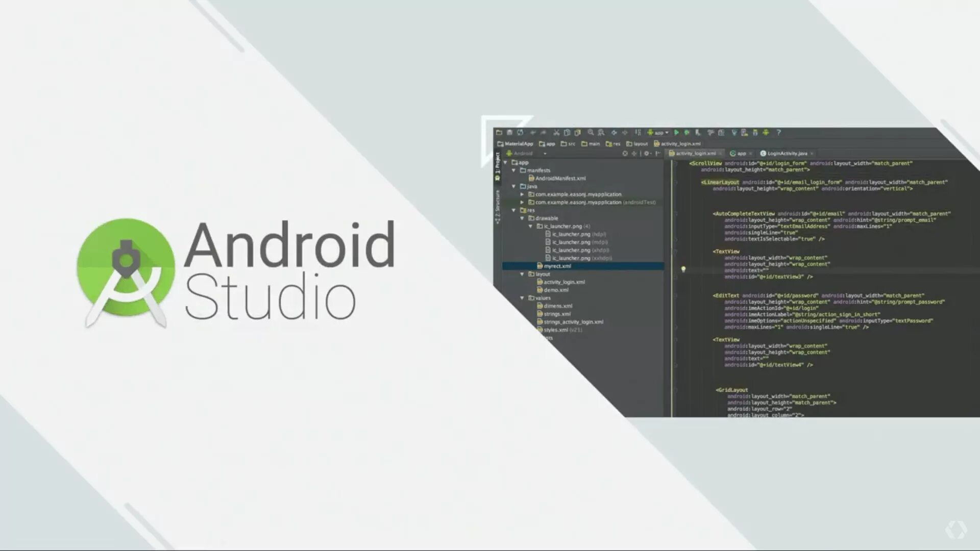Viewport: 980px width, 551px height.
Task: Collapse the values folder node
Action: click(522, 298)
